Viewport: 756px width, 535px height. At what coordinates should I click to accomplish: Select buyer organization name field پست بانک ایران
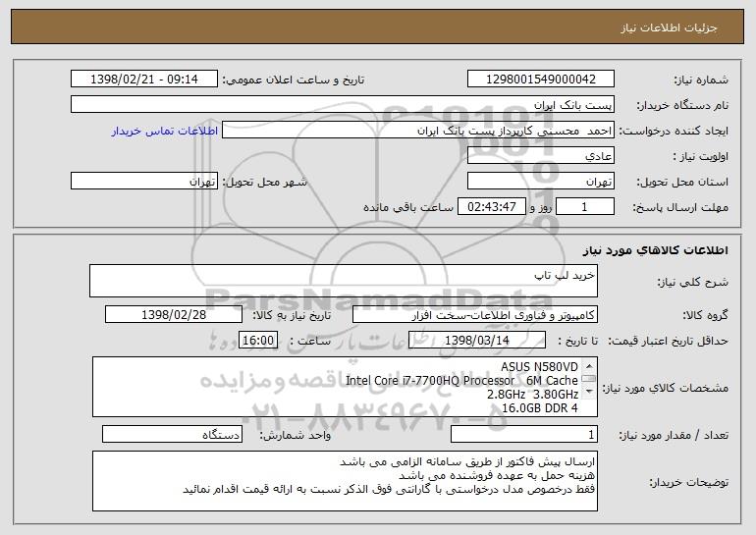[x=343, y=105]
